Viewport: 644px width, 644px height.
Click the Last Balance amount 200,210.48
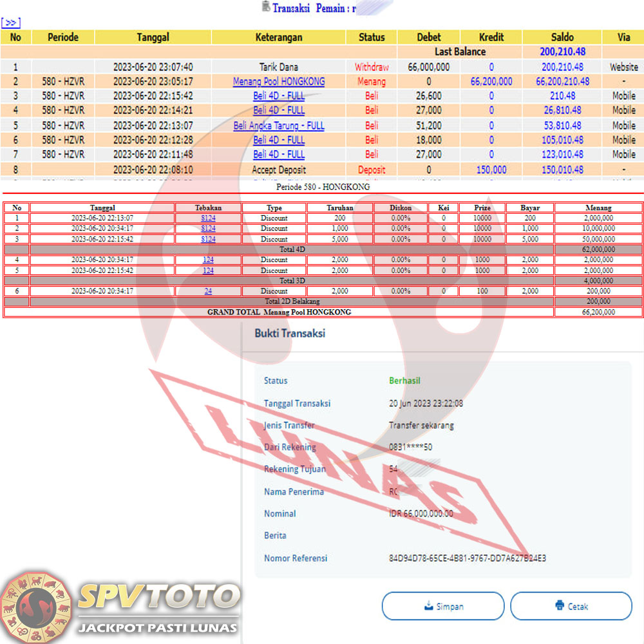click(x=562, y=52)
